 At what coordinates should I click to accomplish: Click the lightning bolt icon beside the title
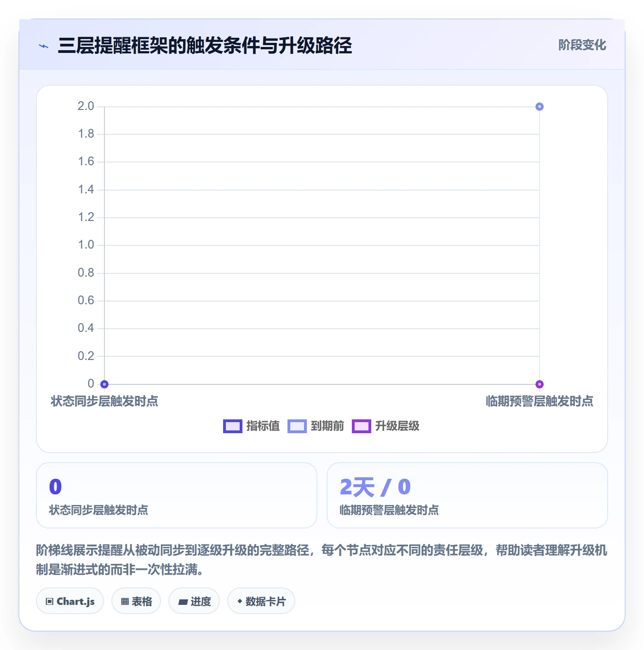pos(44,46)
